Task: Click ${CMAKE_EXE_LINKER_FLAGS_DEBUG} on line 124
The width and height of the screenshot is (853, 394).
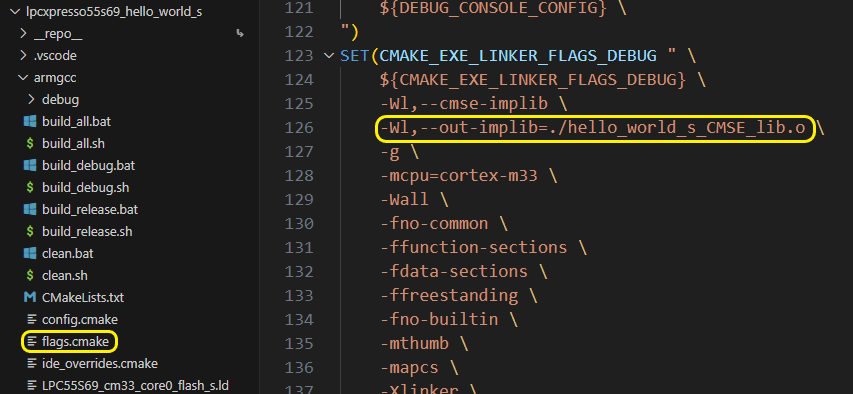Action: tap(533, 79)
